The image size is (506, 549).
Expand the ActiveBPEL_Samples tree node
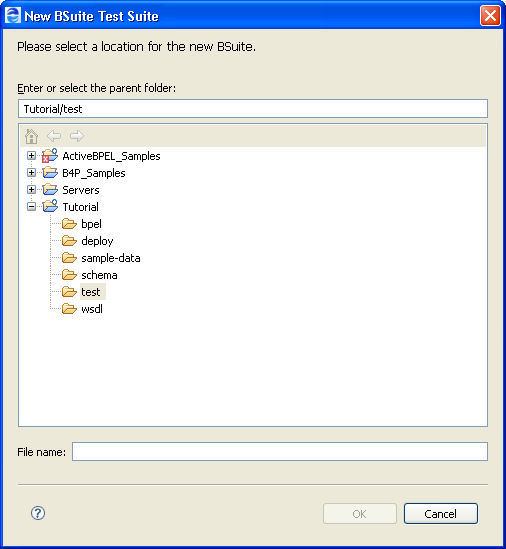31,155
